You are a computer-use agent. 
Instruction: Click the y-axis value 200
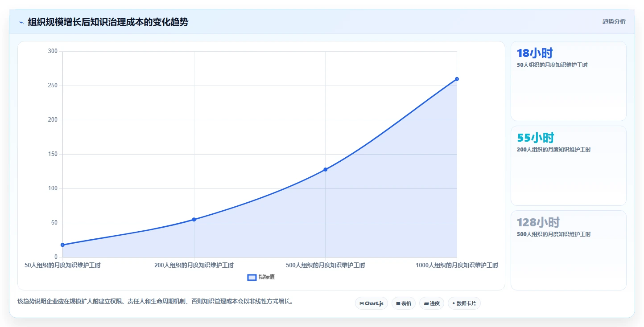(53, 120)
